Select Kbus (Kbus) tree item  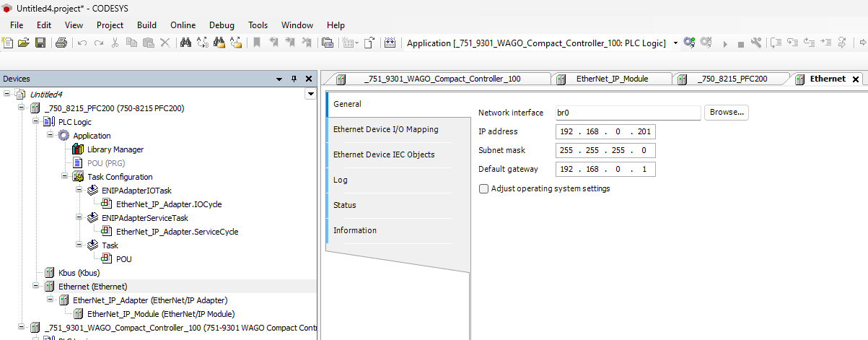coord(79,273)
